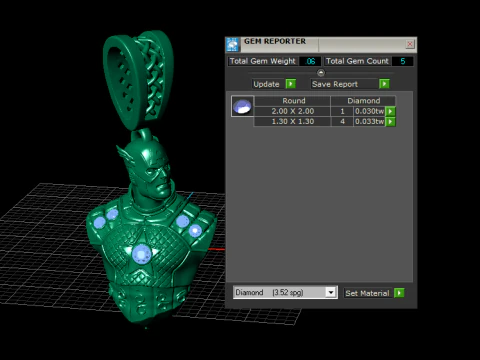Select the 2.00 X 2.00 size cell
This screenshot has width=480, height=360.
click(x=292, y=111)
